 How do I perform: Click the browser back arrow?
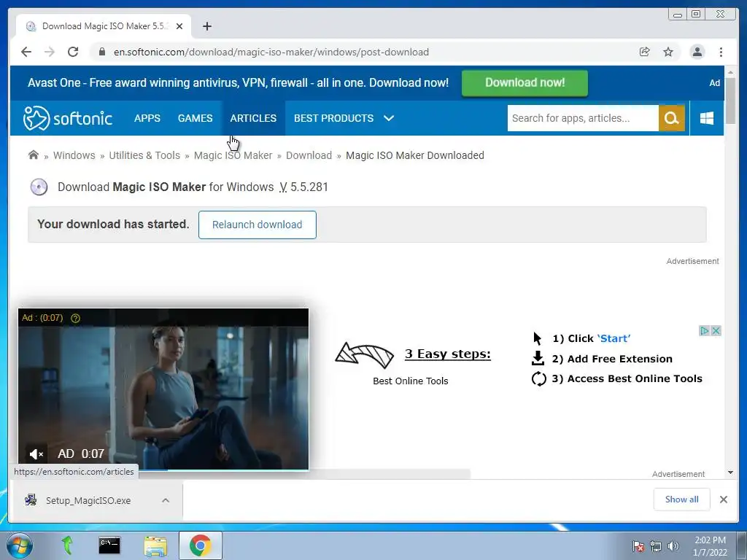(x=26, y=52)
